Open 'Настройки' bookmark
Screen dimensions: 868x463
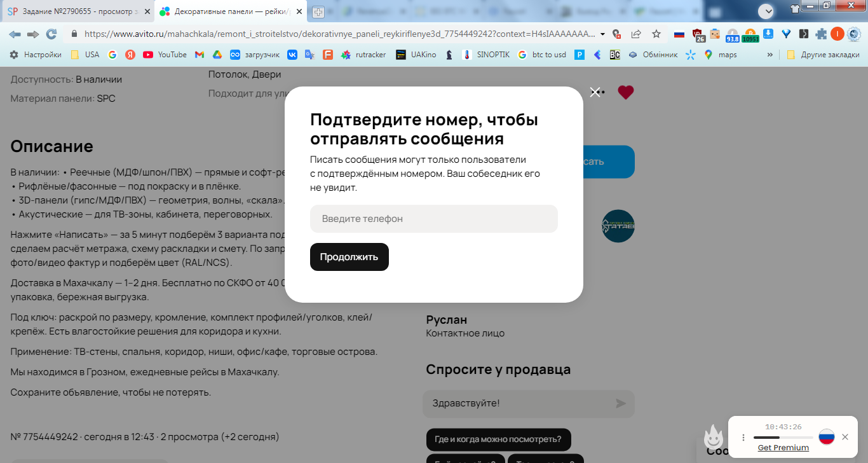coord(36,55)
